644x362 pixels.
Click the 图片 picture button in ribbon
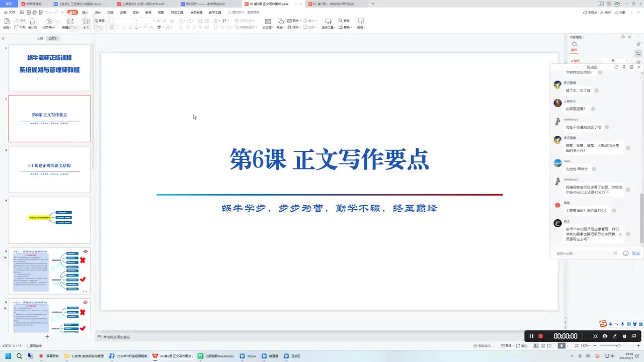click(293, 21)
